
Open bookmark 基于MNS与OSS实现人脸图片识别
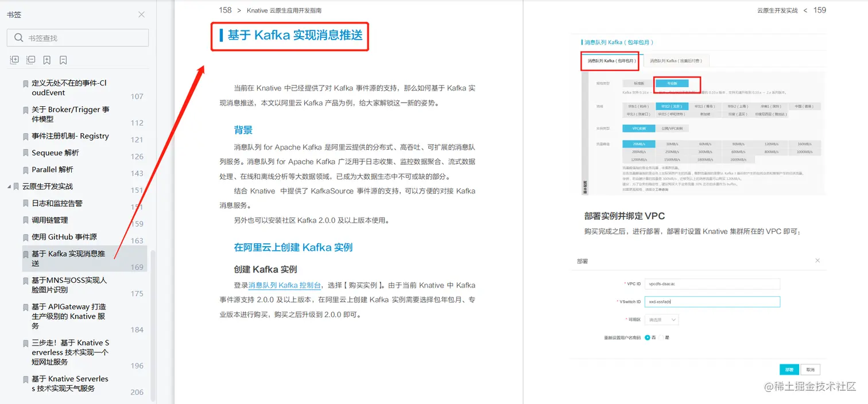69,285
